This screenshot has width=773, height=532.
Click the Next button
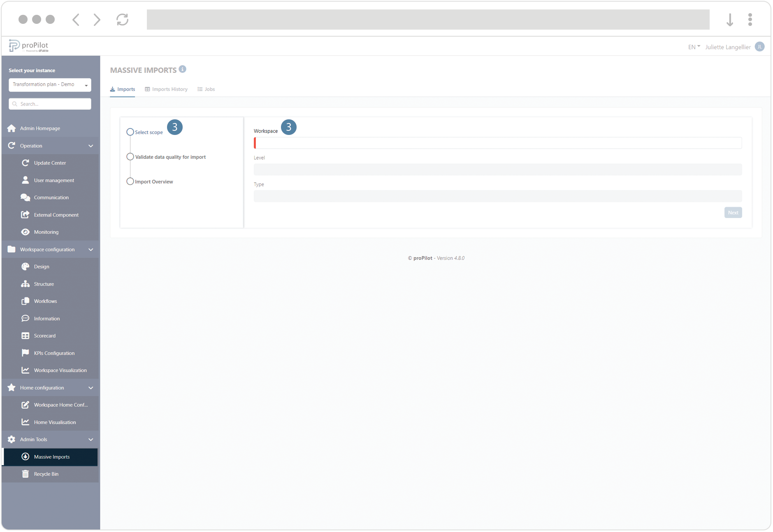click(x=733, y=212)
